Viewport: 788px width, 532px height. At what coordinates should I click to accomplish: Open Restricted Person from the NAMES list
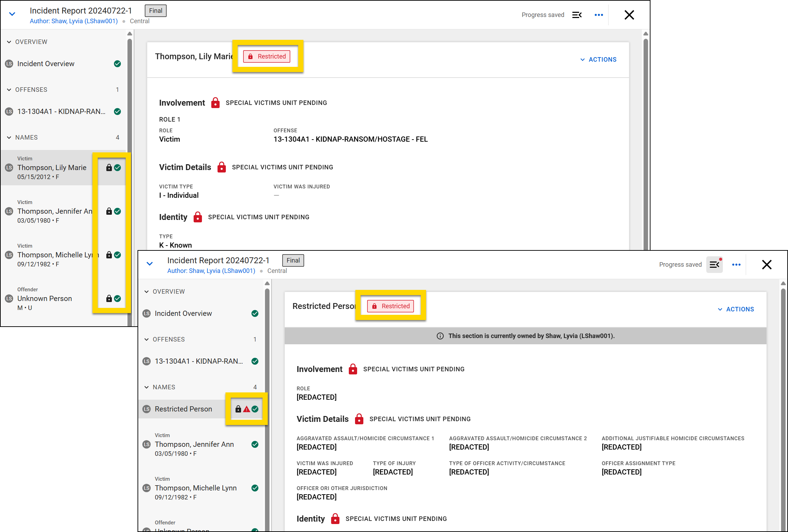183,409
